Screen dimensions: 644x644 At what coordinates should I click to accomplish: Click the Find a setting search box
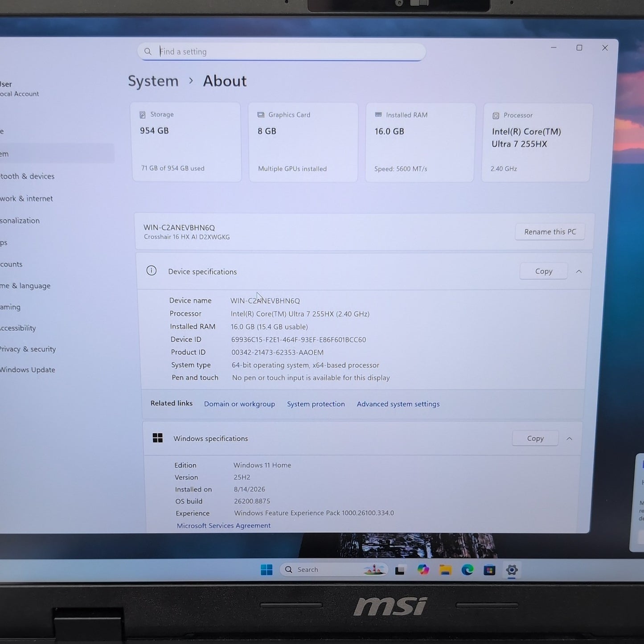point(281,52)
